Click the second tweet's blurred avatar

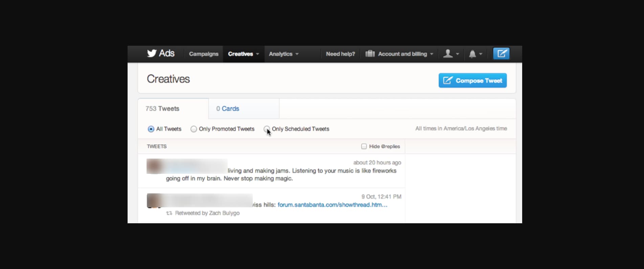154,201
